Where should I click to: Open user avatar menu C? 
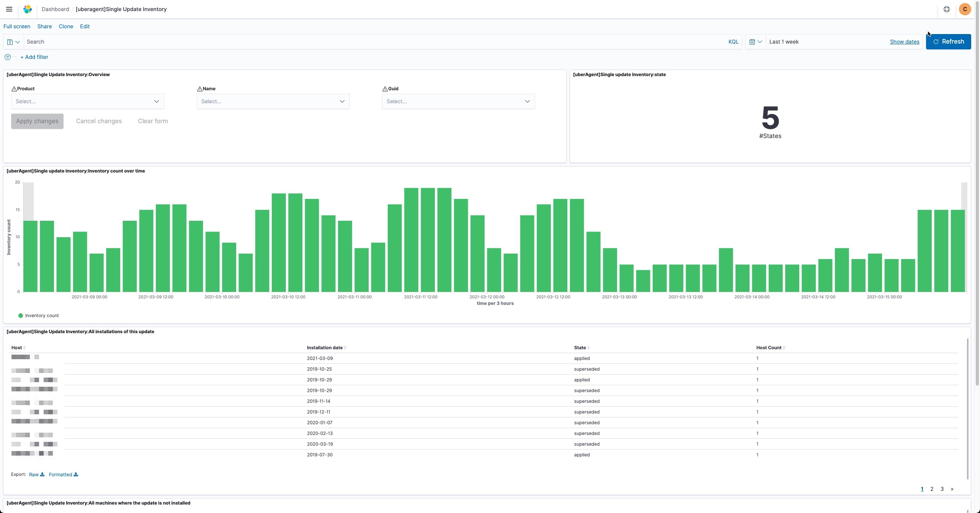[965, 9]
